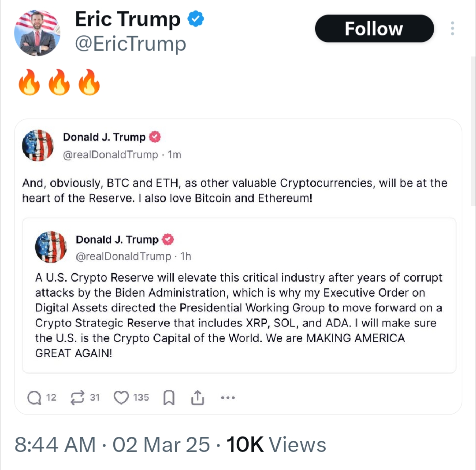The height and width of the screenshot is (470, 476).
Task: Click the red verified badge on the 1h post
Action: tap(168, 240)
